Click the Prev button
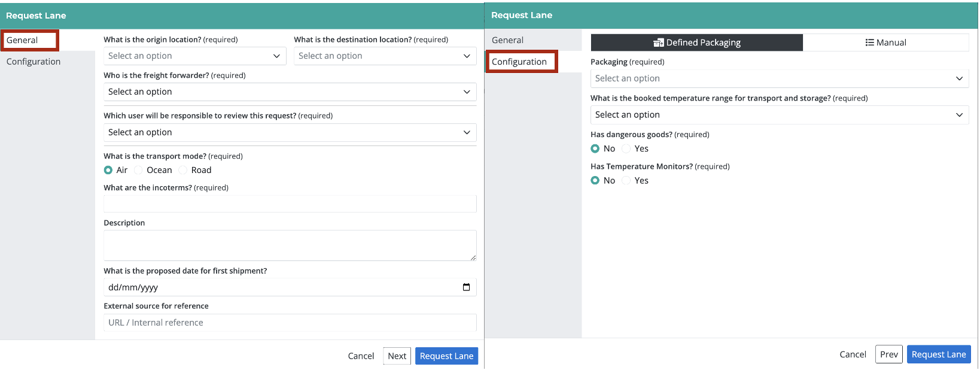This screenshot has height=370, width=980. pos(889,354)
